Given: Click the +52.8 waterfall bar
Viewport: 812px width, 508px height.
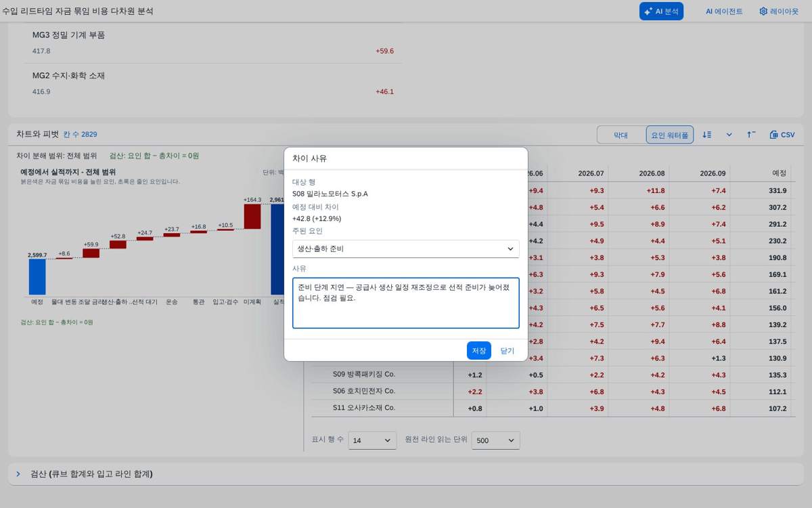Looking at the screenshot, I should (x=118, y=245).
